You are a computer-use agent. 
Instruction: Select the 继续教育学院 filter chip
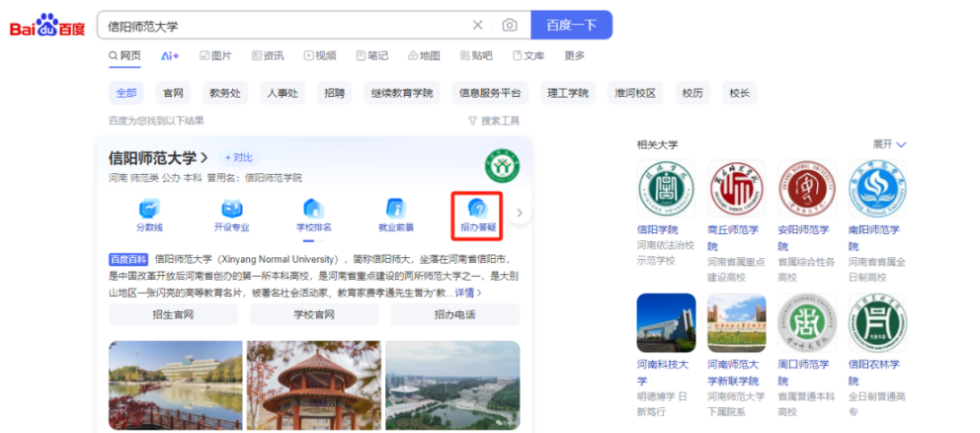pos(402,93)
